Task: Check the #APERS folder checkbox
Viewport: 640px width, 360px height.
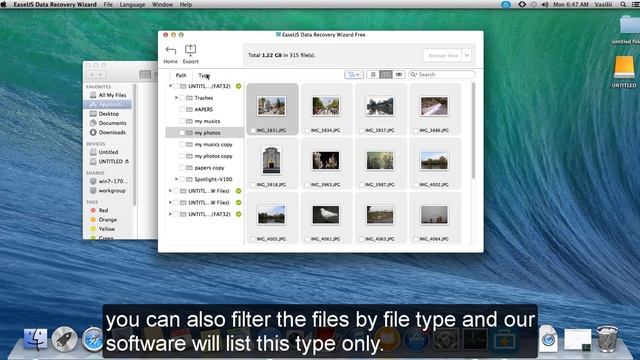Action: pos(182,109)
